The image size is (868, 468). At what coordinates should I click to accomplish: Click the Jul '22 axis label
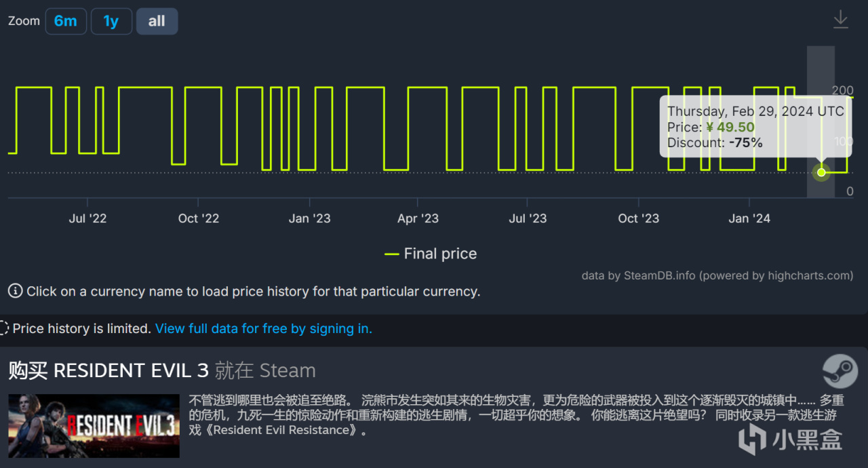coord(87,218)
